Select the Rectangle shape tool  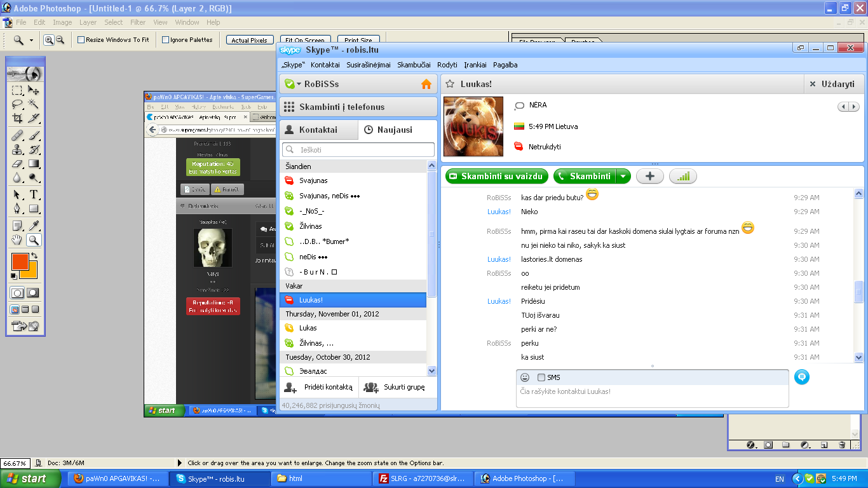(x=34, y=208)
